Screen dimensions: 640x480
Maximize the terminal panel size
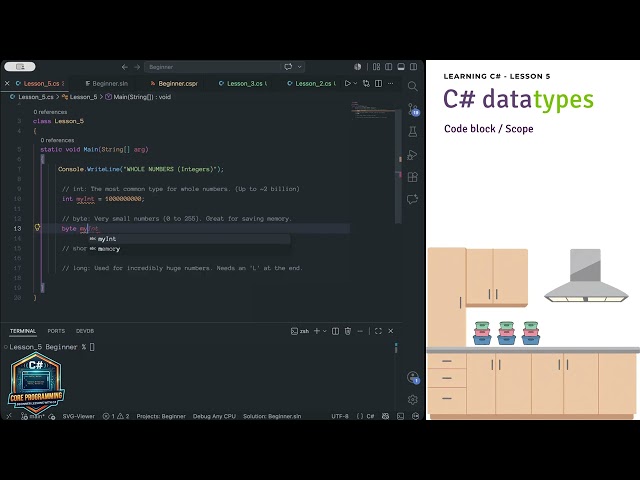pos(378,331)
